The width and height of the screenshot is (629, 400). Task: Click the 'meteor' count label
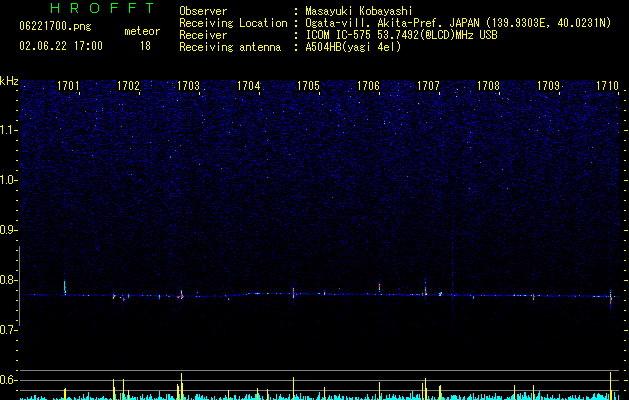pos(142,31)
